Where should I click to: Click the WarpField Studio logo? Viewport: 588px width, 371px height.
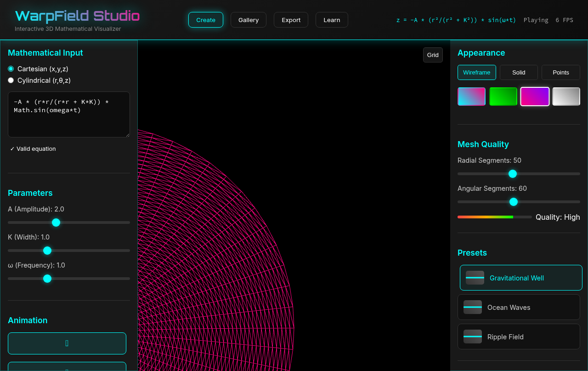tap(77, 16)
